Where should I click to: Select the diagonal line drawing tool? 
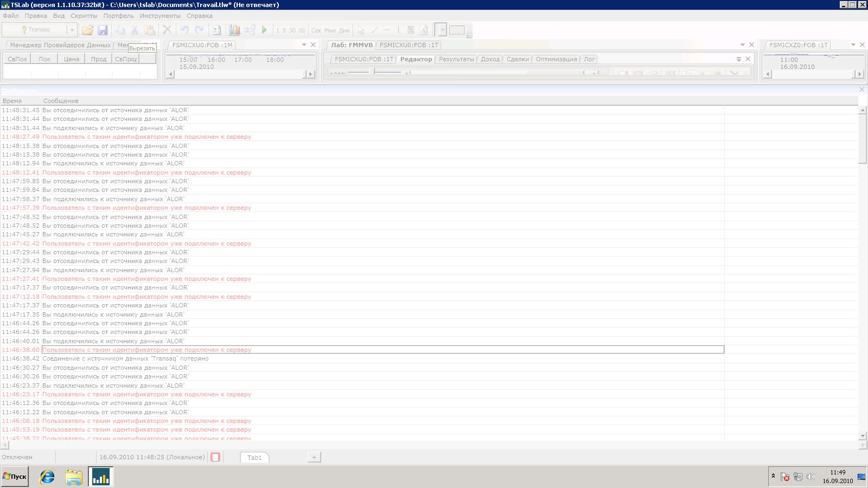[374, 30]
